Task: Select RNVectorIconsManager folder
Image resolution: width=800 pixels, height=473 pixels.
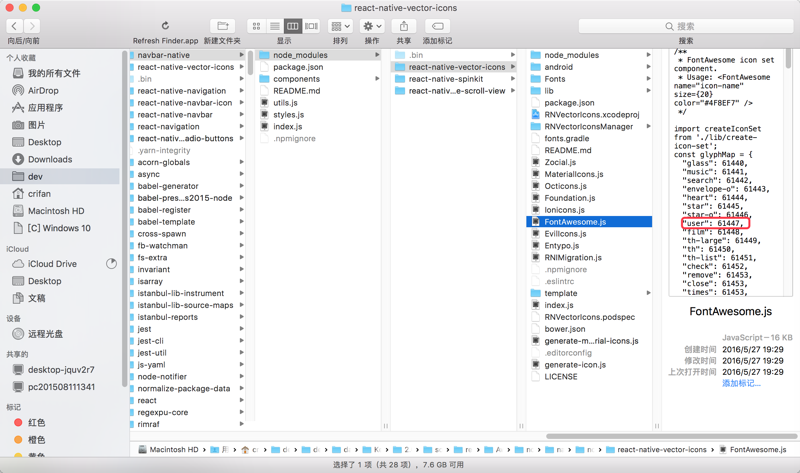Action: [589, 127]
